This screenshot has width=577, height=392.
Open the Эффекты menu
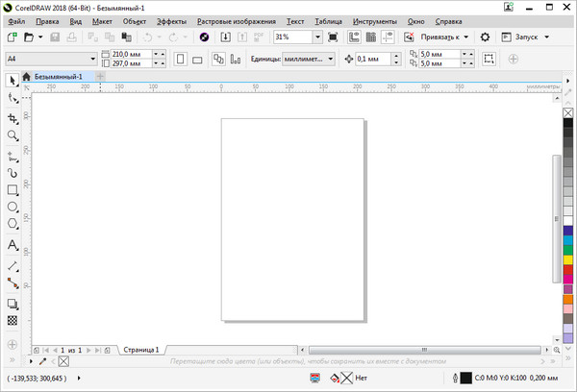172,20
